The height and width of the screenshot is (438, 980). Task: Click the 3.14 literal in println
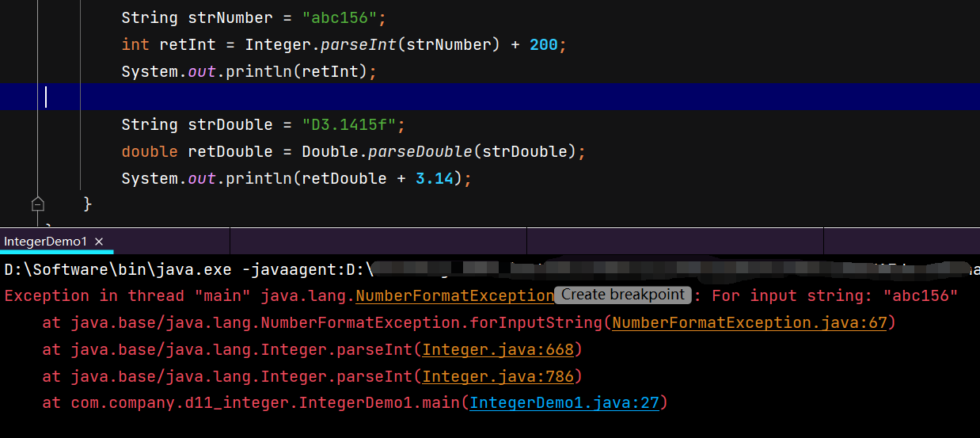point(435,178)
